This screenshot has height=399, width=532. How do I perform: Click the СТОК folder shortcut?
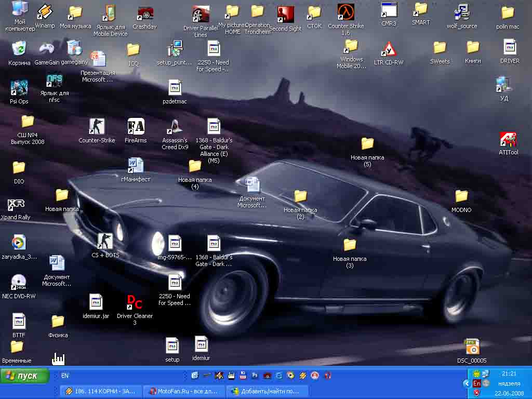(314, 13)
